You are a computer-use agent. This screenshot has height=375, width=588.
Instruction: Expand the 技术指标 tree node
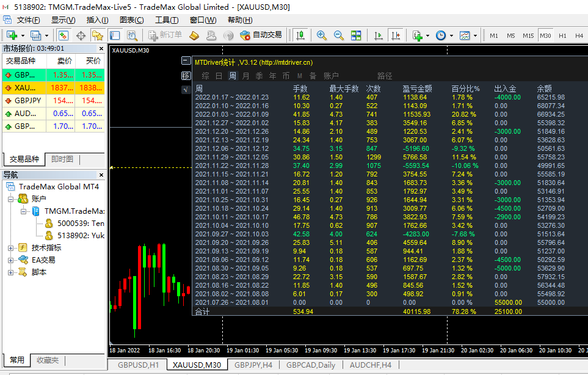coord(11,248)
